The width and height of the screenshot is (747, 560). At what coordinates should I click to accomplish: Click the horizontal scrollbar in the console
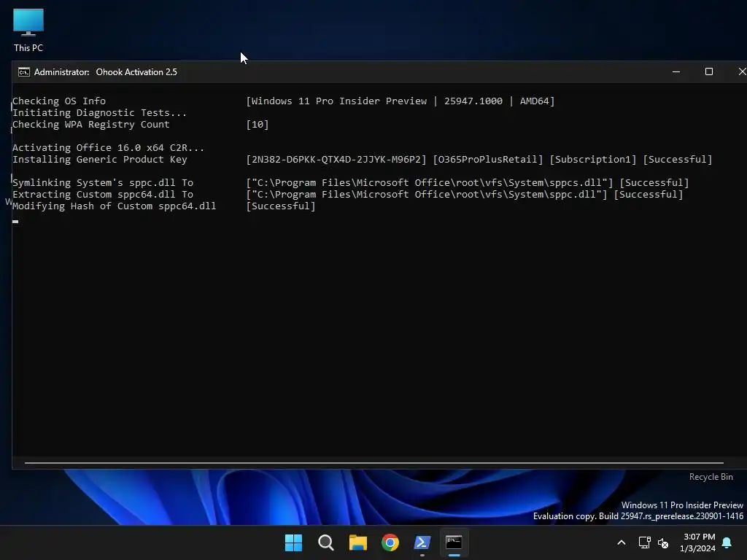(x=374, y=462)
